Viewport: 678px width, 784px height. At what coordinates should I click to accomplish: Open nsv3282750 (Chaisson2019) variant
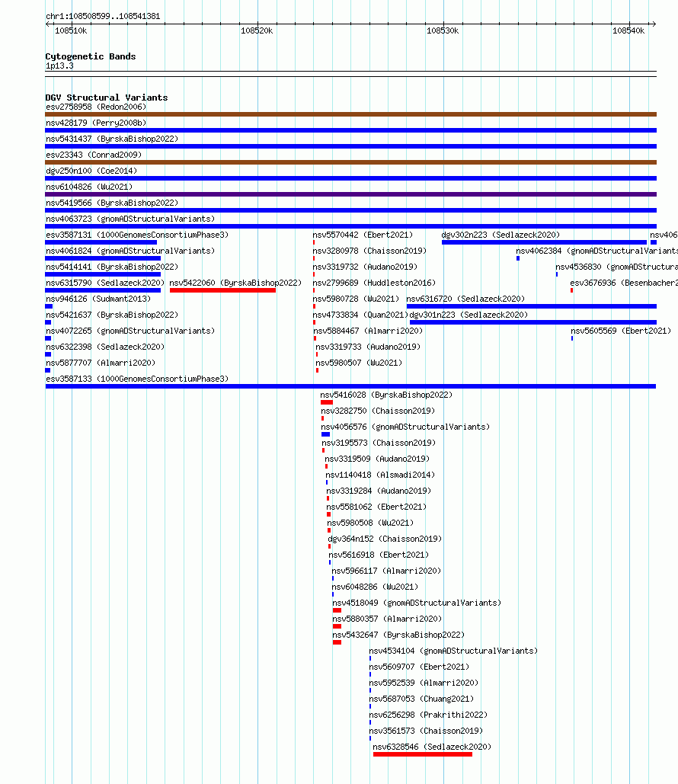tap(378, 411)
